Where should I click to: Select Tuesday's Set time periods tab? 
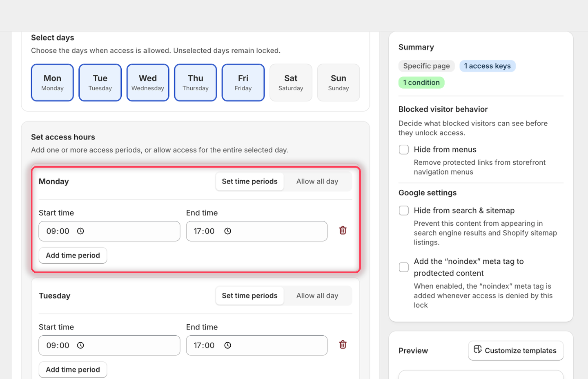249,296
